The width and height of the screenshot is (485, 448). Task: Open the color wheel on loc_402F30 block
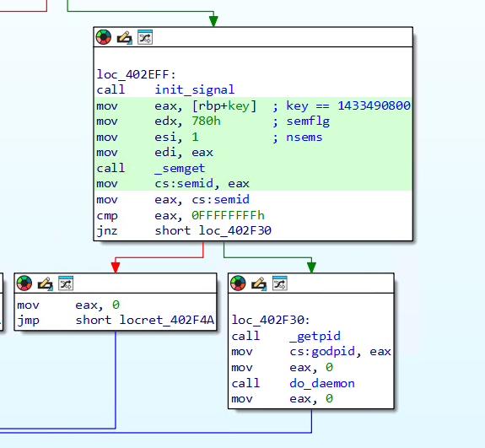(238, 283)
